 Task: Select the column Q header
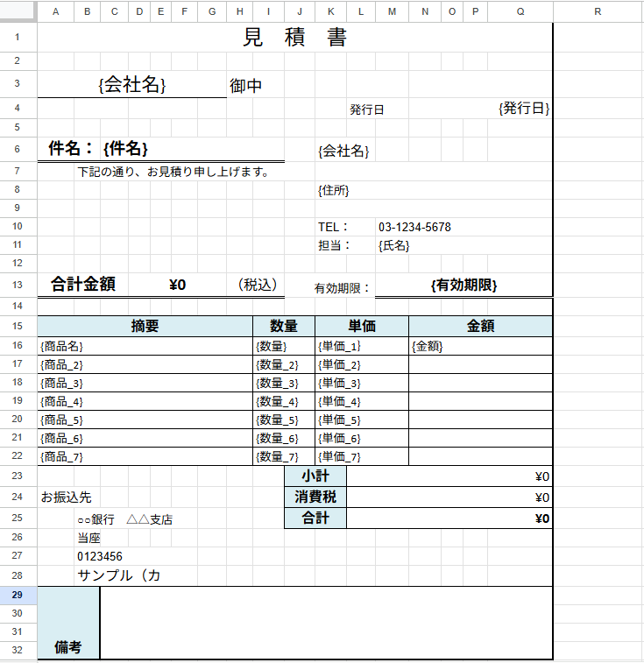[x=520, y=12]
